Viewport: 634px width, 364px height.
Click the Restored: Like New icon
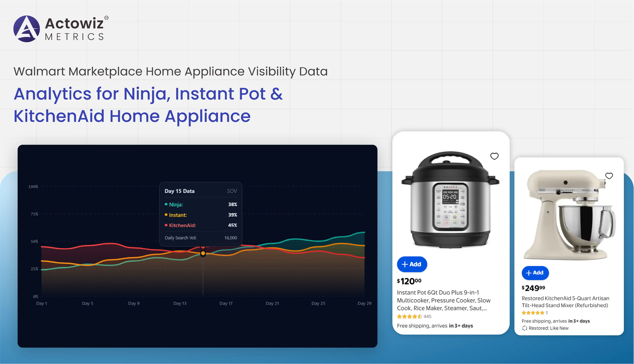point(525,328)
